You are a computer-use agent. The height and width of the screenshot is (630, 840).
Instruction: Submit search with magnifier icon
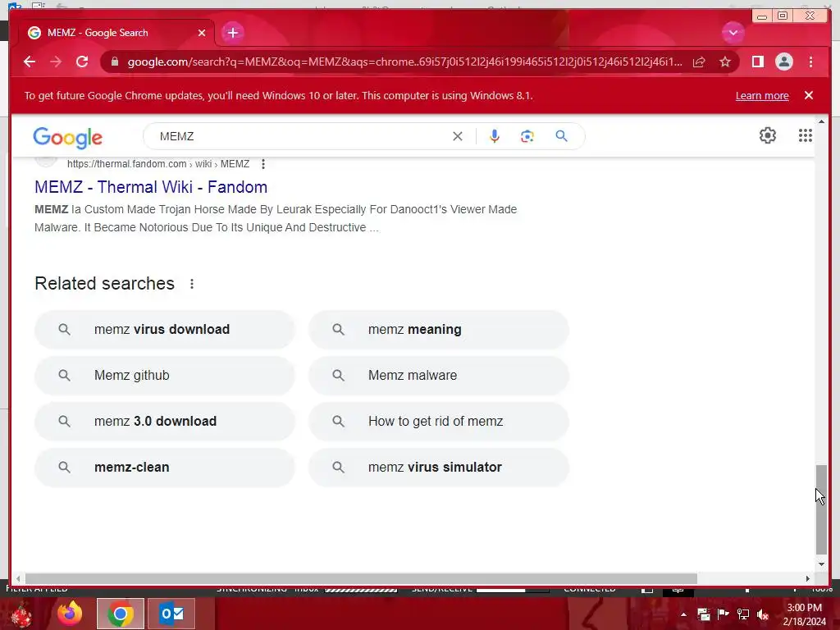click(x=561, y=136)
